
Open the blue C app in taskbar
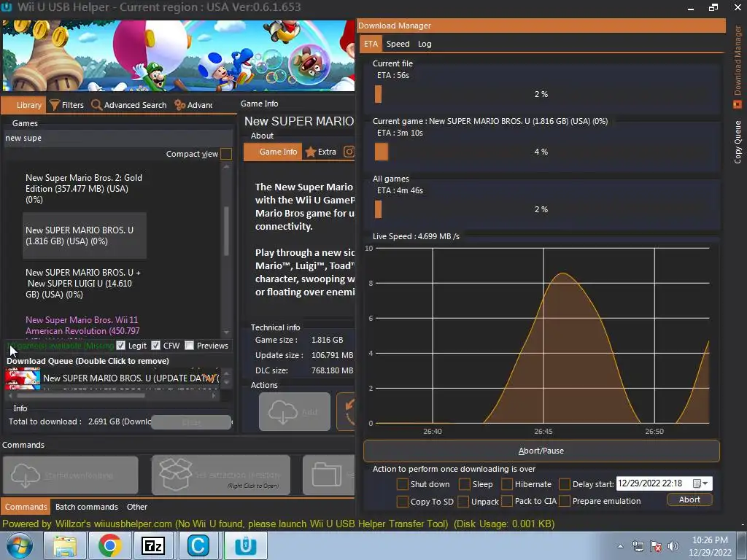pos(198,545)
